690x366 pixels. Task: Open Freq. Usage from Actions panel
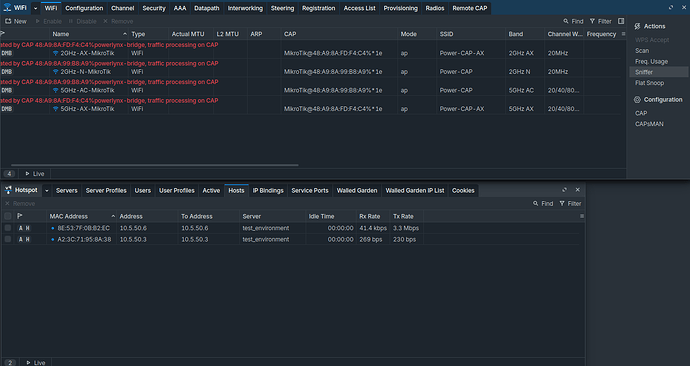[x=651, y=62]
